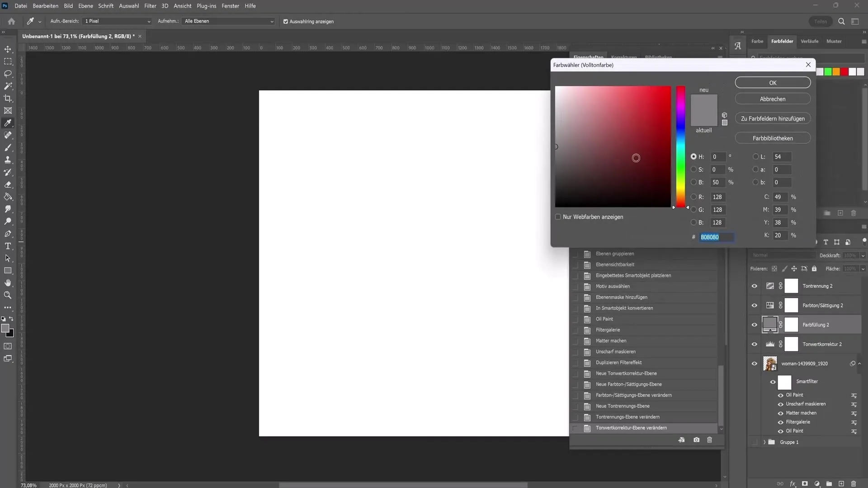Image resolution: width=868 pixels, height=488 pixels.
Task: Select the Smudge tool
Action: pos(8,209)
